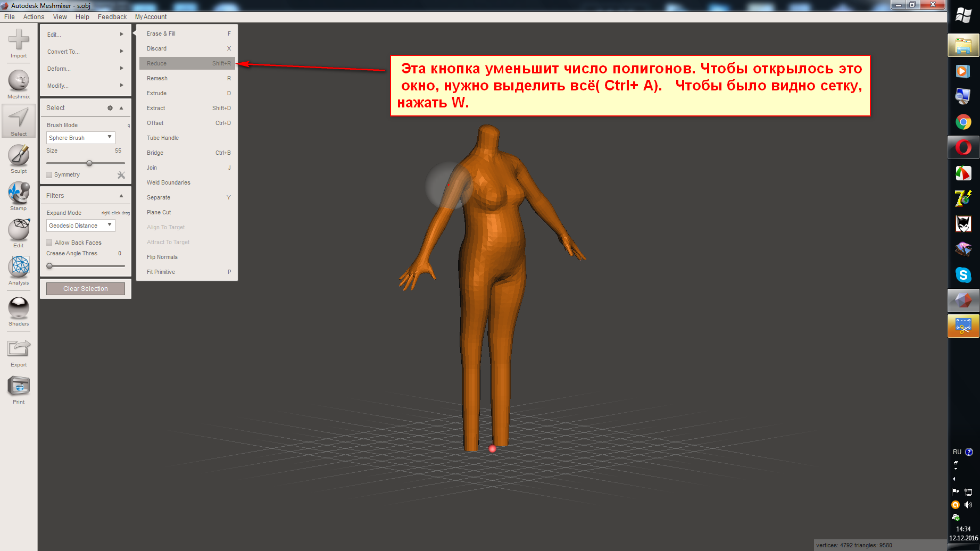Open the View menu

(x=60, y=17)
